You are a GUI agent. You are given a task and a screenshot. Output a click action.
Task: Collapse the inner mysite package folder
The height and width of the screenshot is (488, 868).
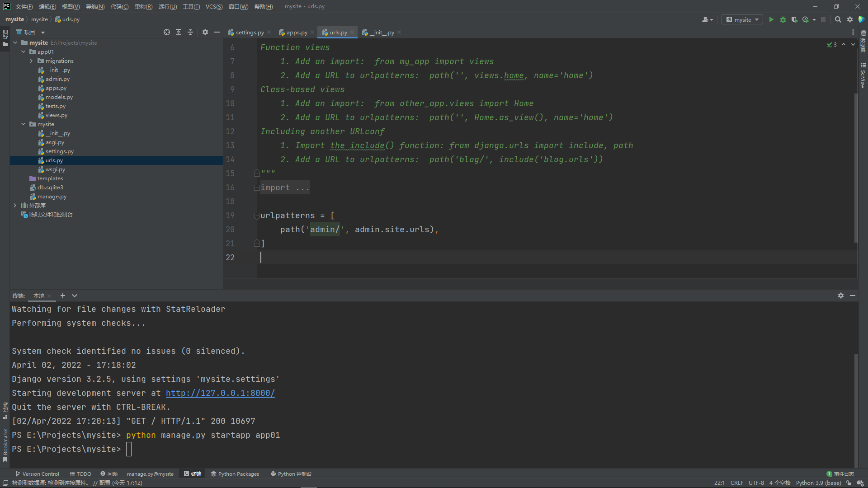pyautogui.click(x=24, y=124)
